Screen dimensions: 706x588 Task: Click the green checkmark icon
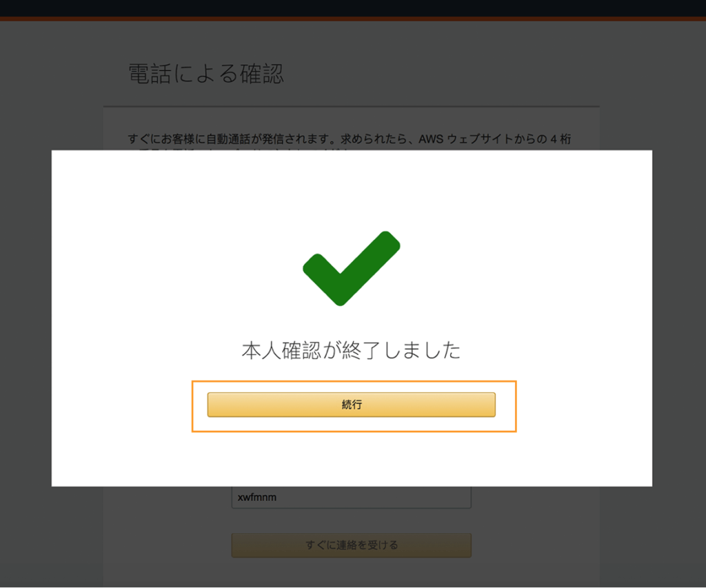(x=352, y=268)
